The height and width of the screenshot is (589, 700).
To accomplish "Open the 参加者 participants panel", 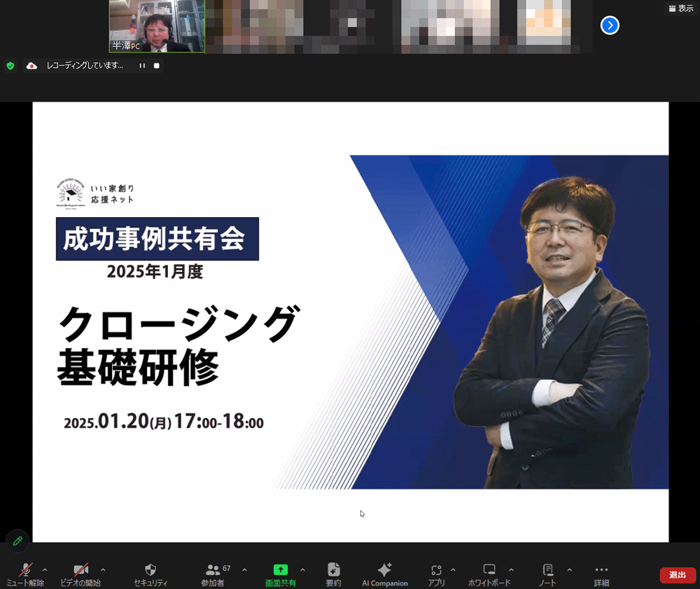I will pyautogui.click(x=213, y=570).
